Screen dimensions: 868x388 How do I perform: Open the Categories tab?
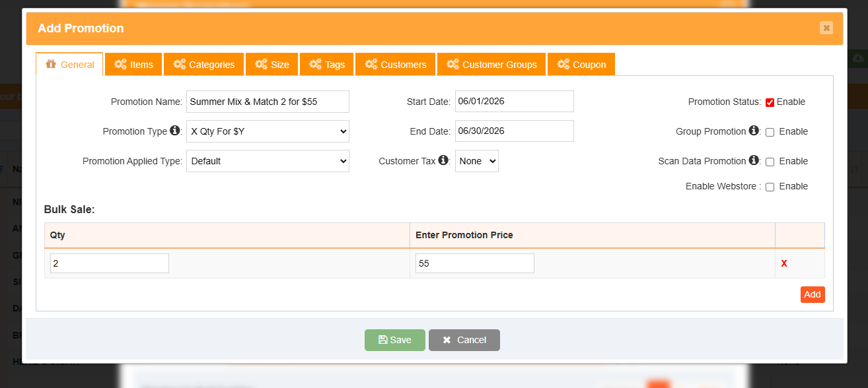tap(204, 65)
